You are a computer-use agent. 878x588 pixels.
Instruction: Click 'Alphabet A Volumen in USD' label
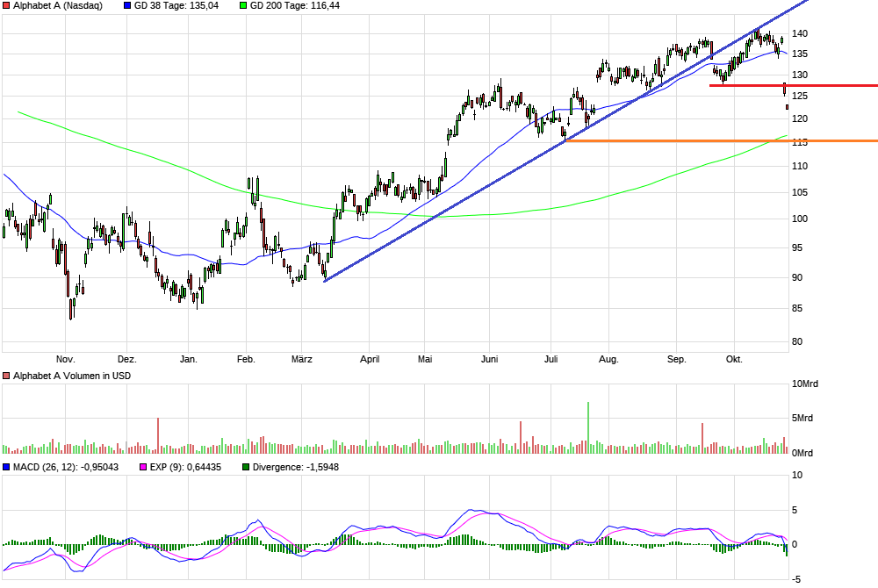click(x=72, y=376)
